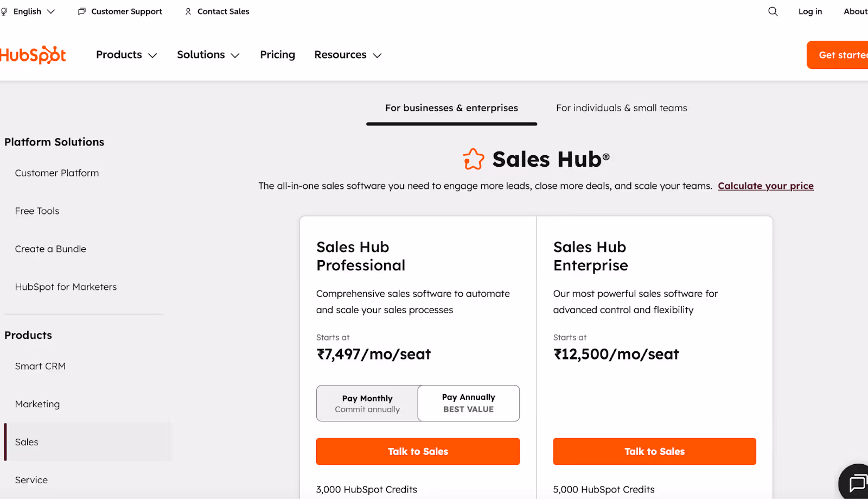868x499 pixels.
Task: Expand the Products navigation menu
Action: 126,55
